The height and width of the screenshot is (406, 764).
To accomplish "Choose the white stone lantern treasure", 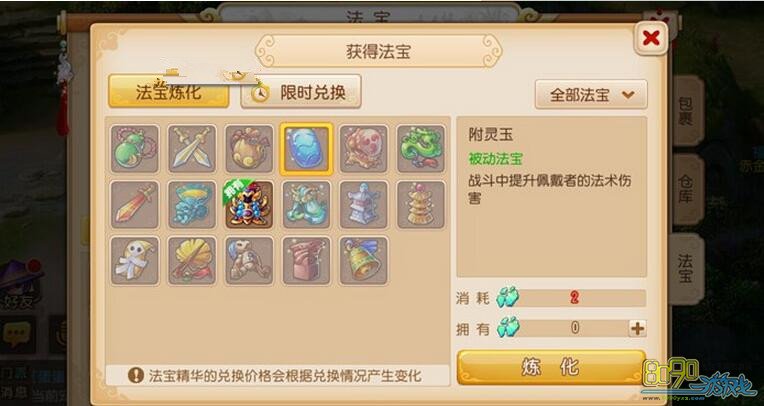I will point(363,205).
